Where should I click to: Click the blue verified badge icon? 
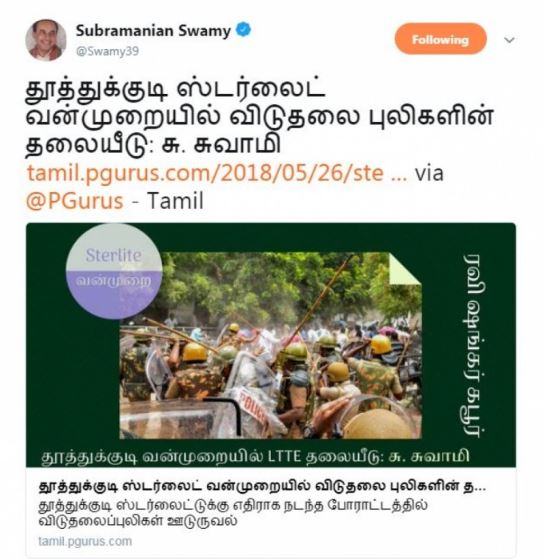[x=243, y=30]
